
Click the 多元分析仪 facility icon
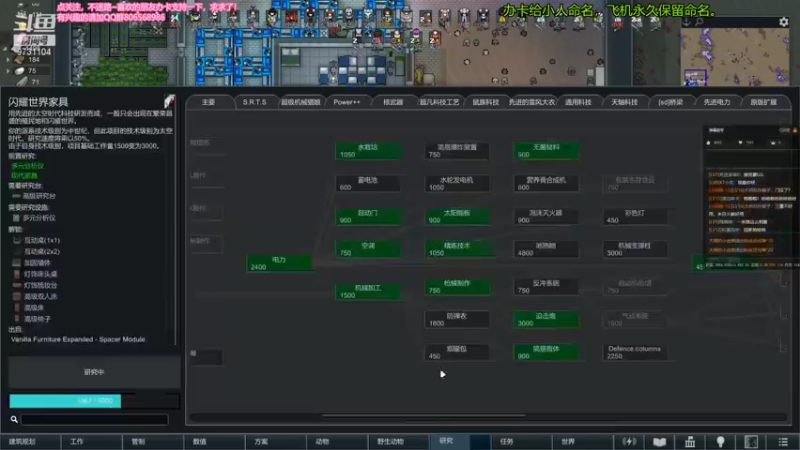(x=16, y=218)
